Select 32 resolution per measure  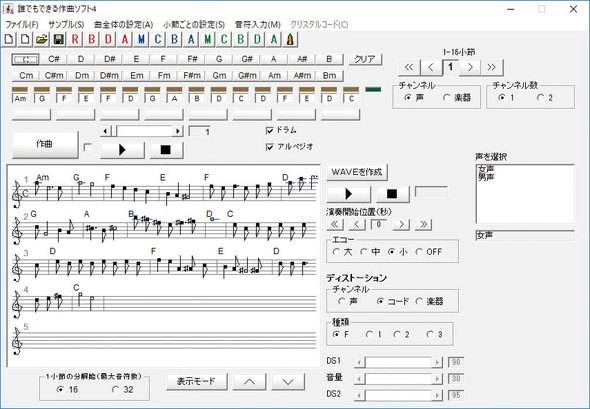tap(116, 389)
